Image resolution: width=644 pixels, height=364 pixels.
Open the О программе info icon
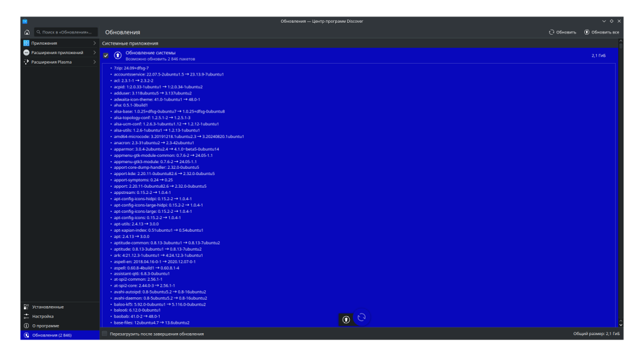[x=26, y=326]
